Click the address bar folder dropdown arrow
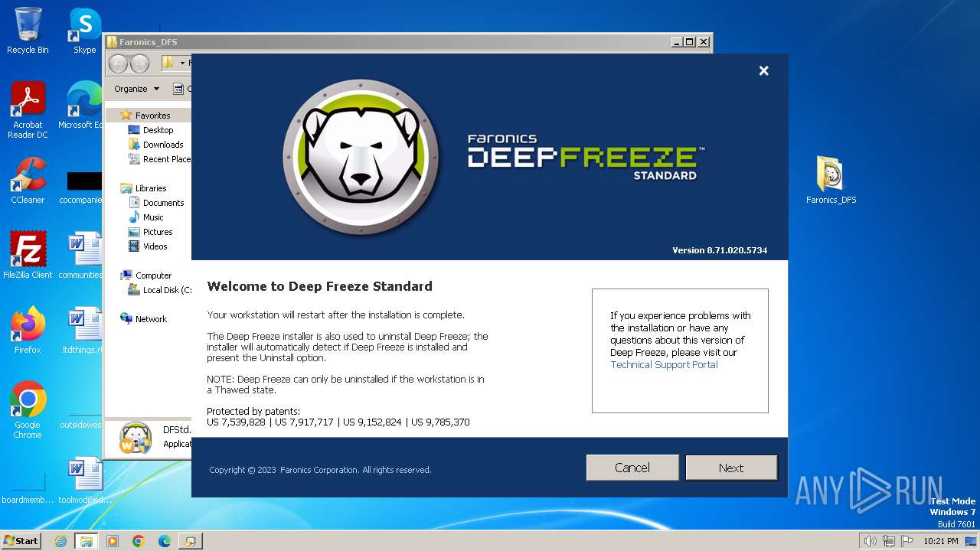The image size is (980, 551). pos(182,64)
